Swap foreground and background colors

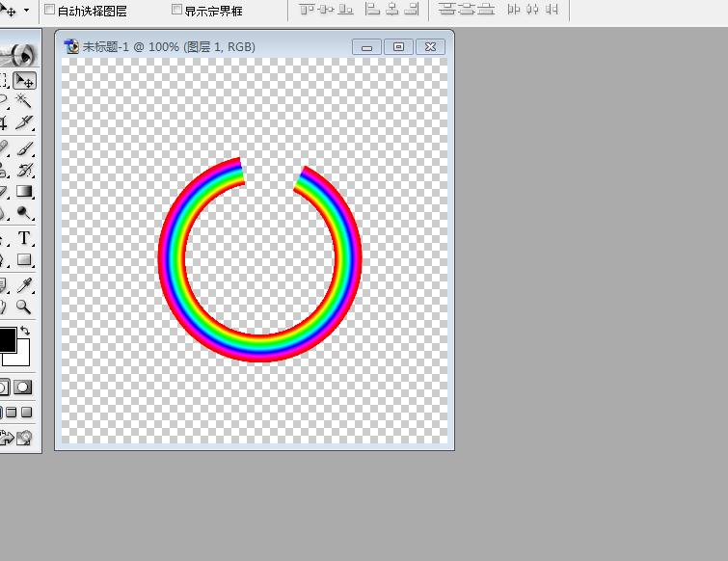coord(25,331)
